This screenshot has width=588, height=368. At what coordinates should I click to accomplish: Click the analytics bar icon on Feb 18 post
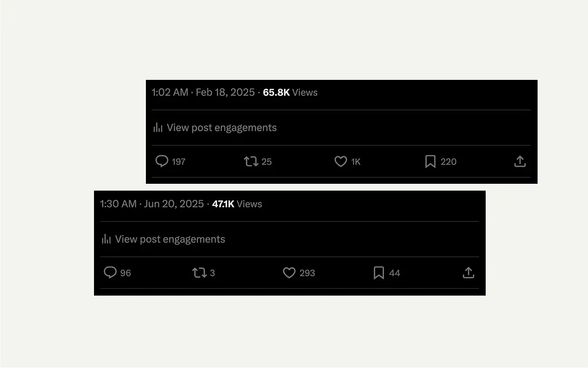coord(158,128)
